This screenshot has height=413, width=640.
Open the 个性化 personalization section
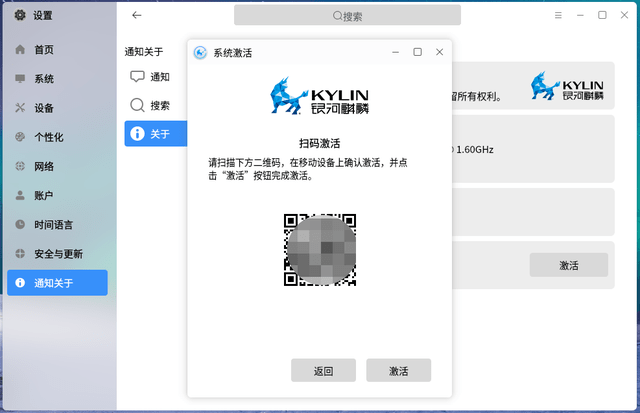(57, 137)
